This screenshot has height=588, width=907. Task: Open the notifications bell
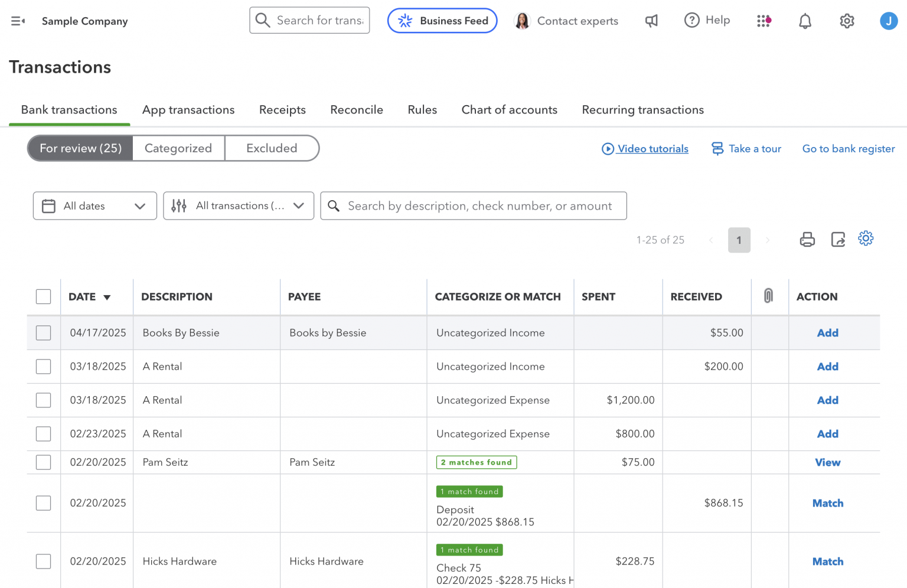tap(805, 21)
